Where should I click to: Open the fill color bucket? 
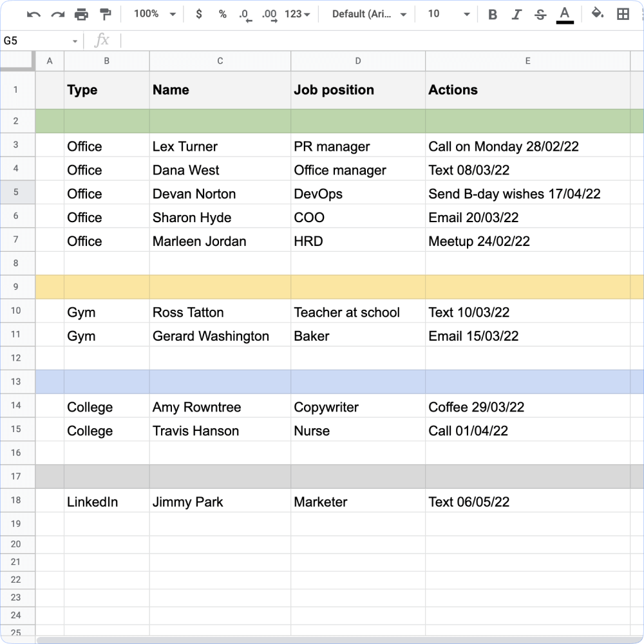click(x=598, y=14)
